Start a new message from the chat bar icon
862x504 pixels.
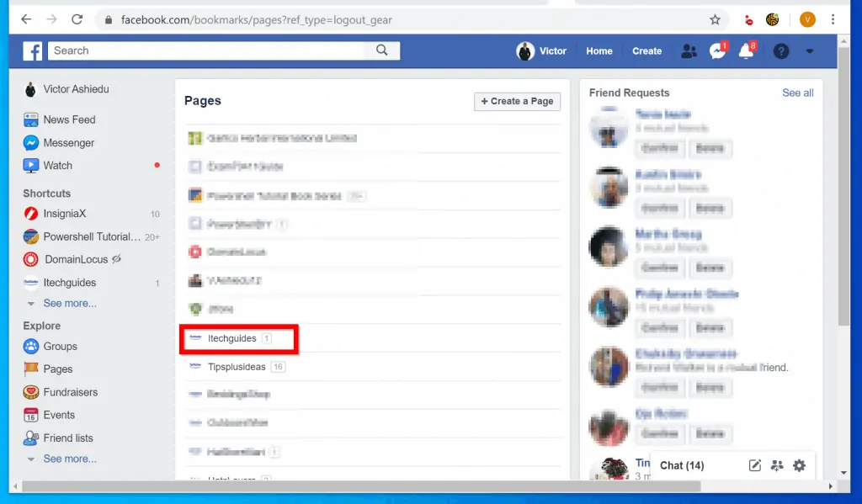coord(754,465)
